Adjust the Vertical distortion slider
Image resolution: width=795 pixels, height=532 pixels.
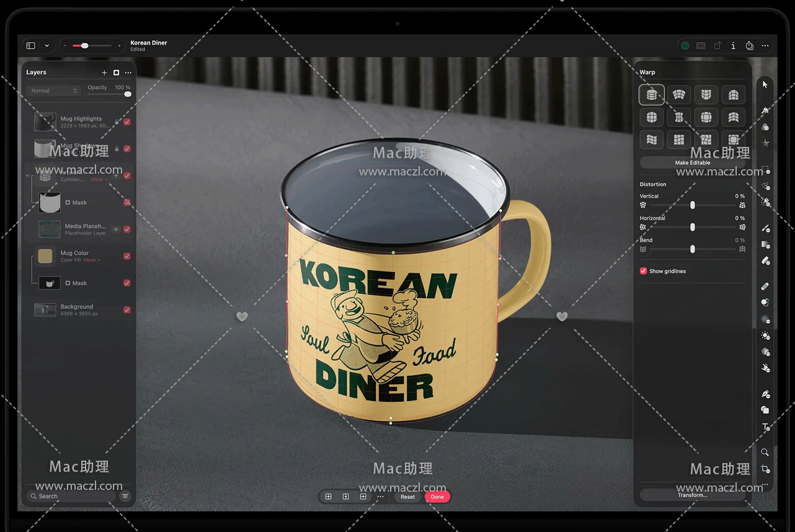[693, 205]
